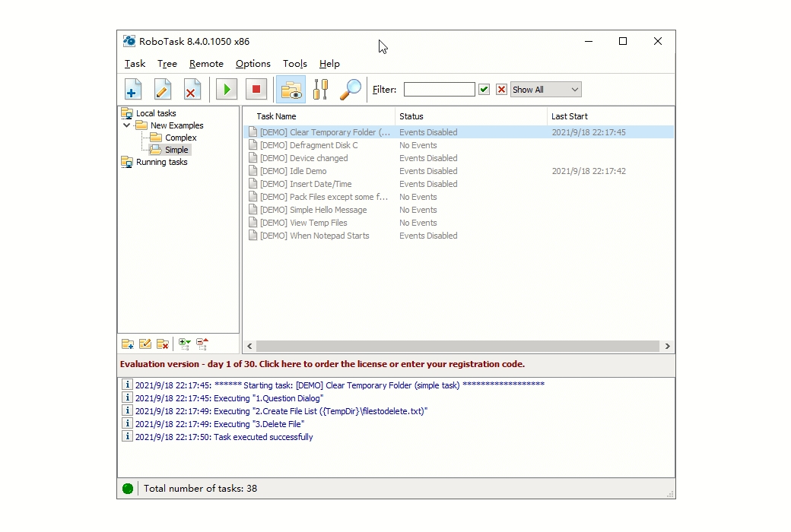Toggle the folder tree view icon with eye
791x532 pixels.
tap(291, 90)
